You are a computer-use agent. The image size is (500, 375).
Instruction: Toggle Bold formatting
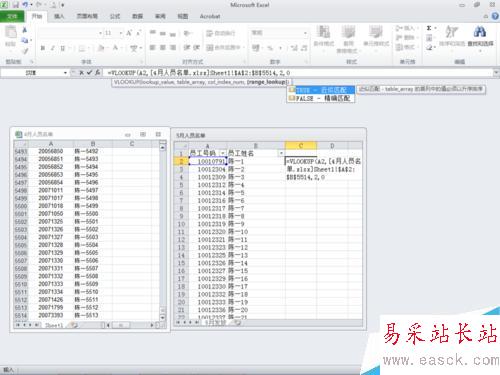pos(43,48)
